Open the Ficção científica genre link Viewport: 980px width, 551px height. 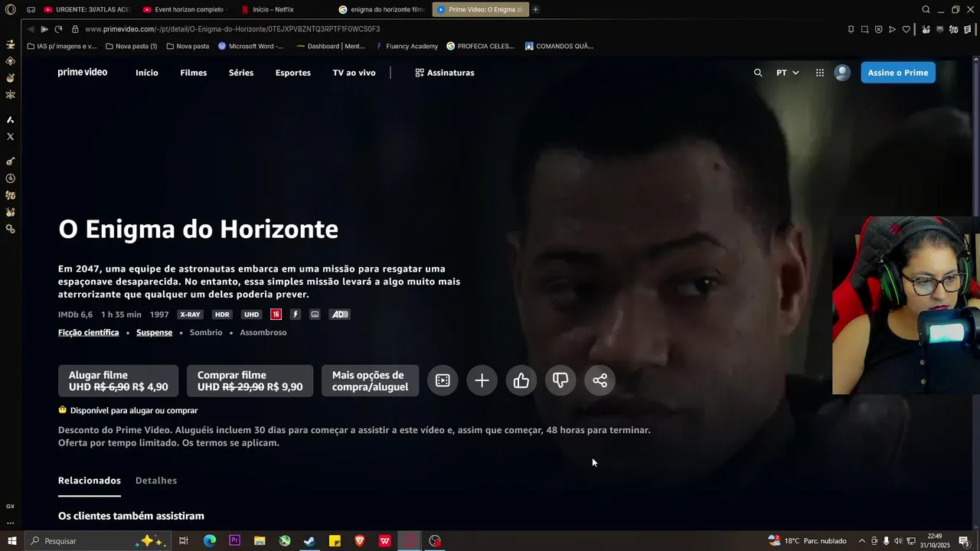pyautogui.click(x=89, y=333)
